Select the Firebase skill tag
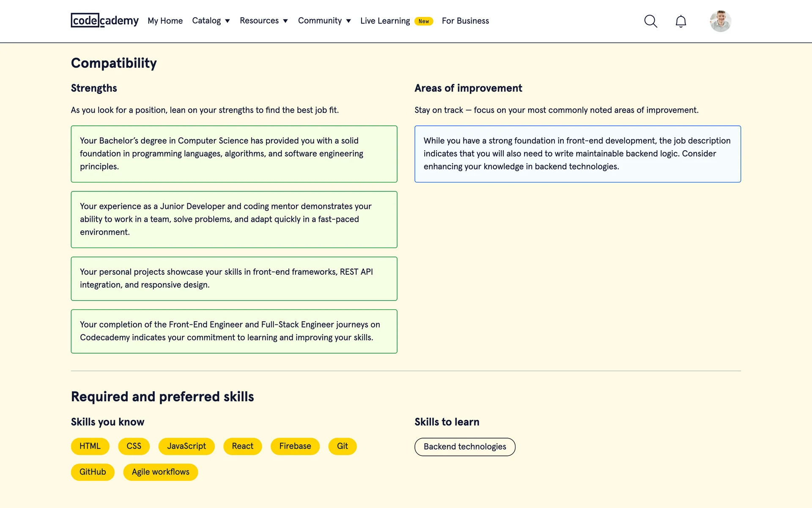Image resolution: width=812 pixels, height=508 pixels. pyautogui.click(x=295, y=446)
